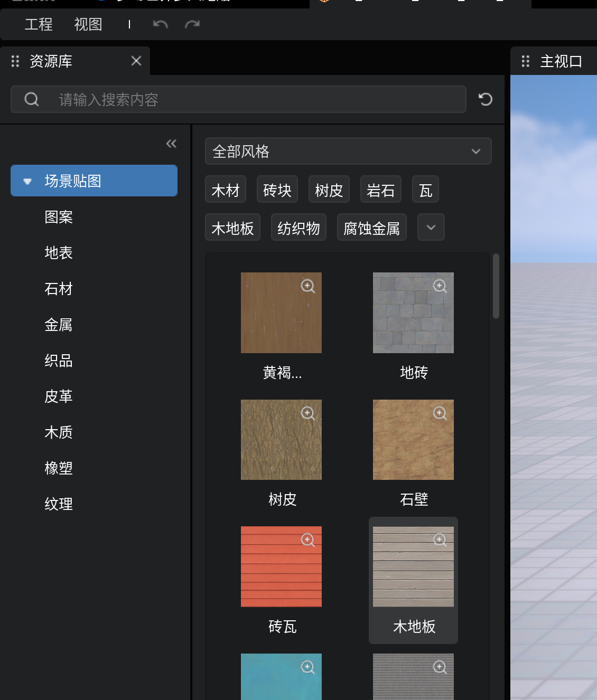Zoom preview of the gray striped texture

click(440, 667)
